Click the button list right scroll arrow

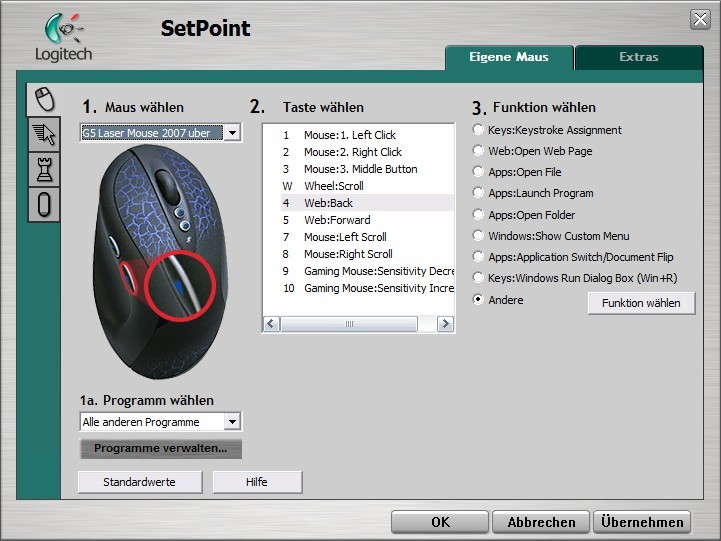coord(445,324)
